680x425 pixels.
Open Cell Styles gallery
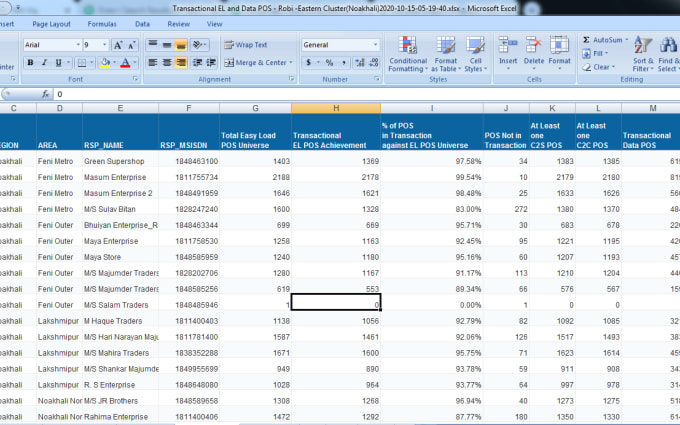pos(476,54)
